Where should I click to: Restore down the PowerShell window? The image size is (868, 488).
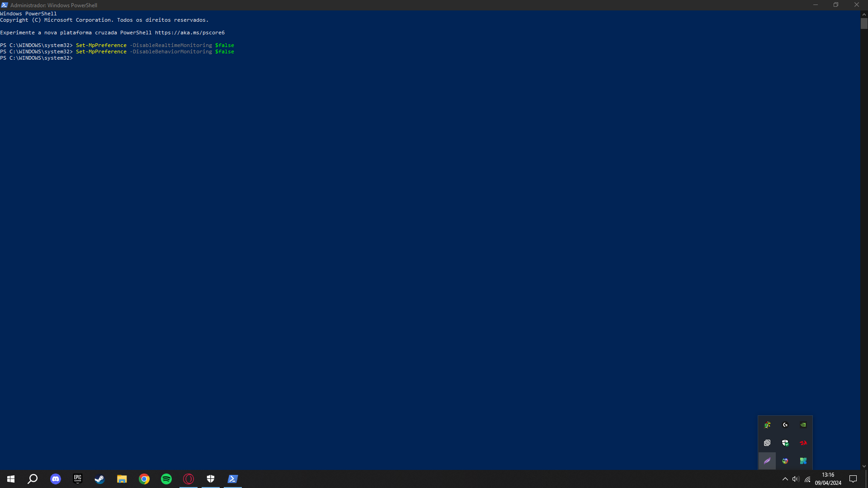pyautogui.click(x=836, y=5)
